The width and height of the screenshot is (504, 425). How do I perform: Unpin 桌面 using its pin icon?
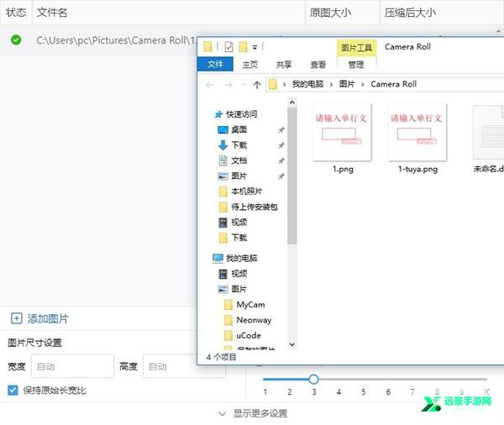(x=281, y=130)
